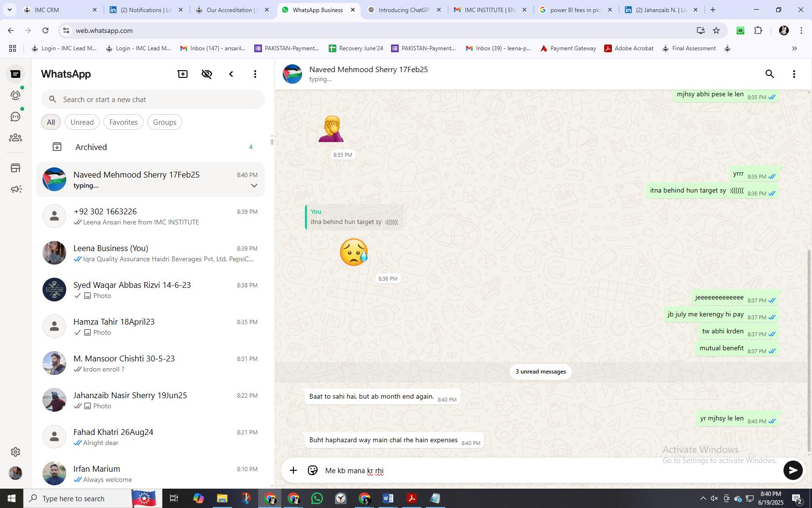812x508 pixels.
Task: Open Fahad Khatri 26Aug24 chat
Action: coord(151,437)
